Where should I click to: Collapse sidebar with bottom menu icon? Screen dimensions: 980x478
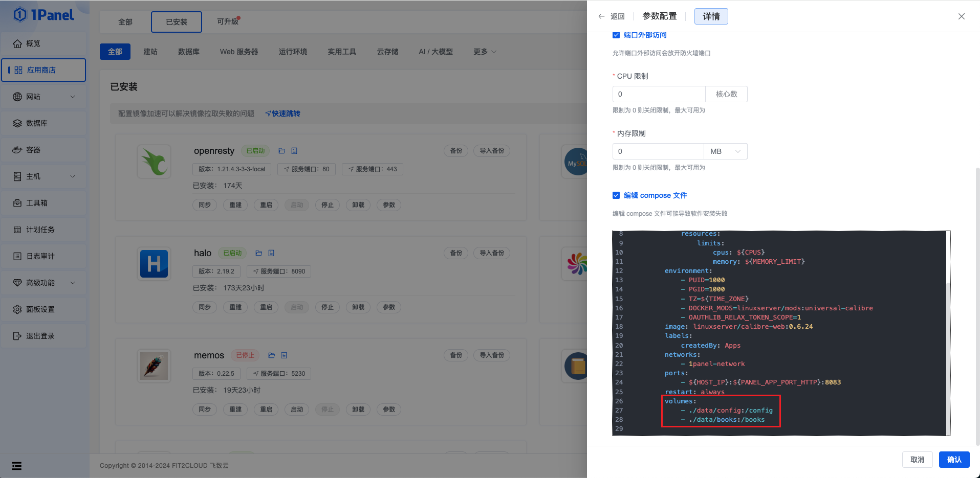pos(17,466)
